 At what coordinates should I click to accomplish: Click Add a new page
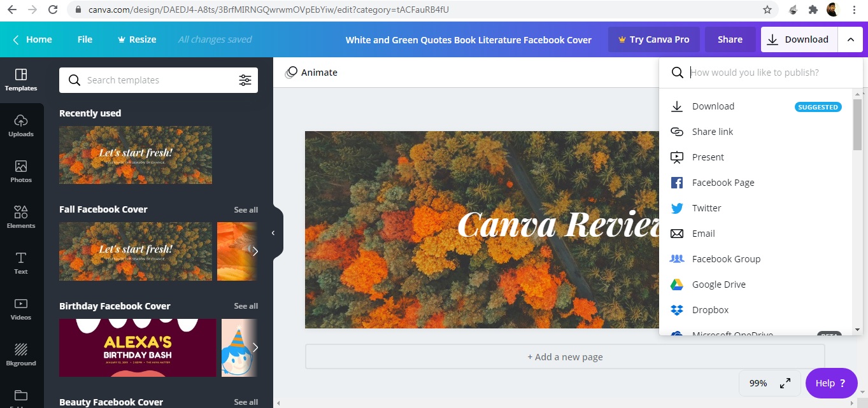(x=565, y=357)
